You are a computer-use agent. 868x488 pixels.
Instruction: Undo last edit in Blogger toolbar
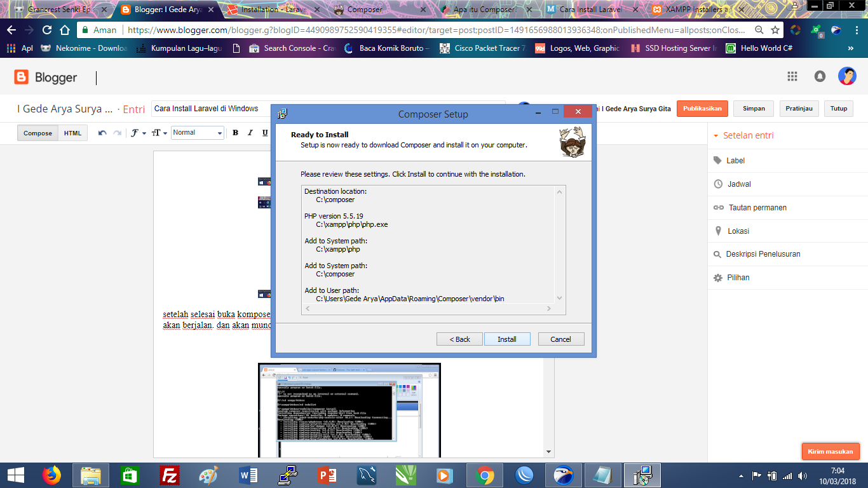point(102,133)
